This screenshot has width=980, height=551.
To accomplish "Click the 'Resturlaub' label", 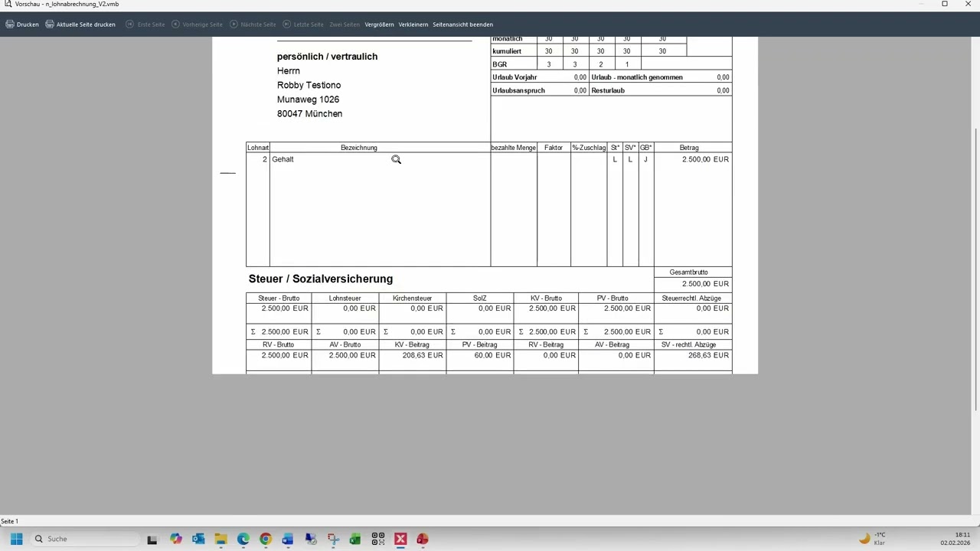I will tap(608, 90).
